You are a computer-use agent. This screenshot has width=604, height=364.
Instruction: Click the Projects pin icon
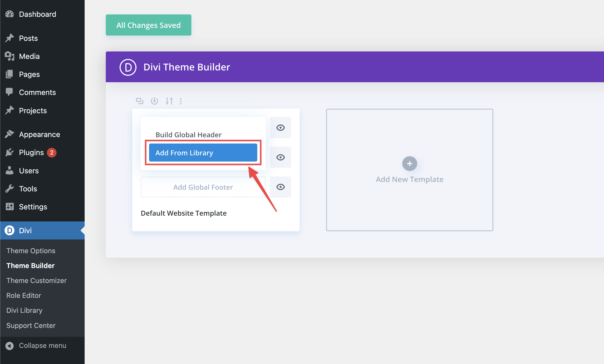pyautogui.click(x=10, y=110)
